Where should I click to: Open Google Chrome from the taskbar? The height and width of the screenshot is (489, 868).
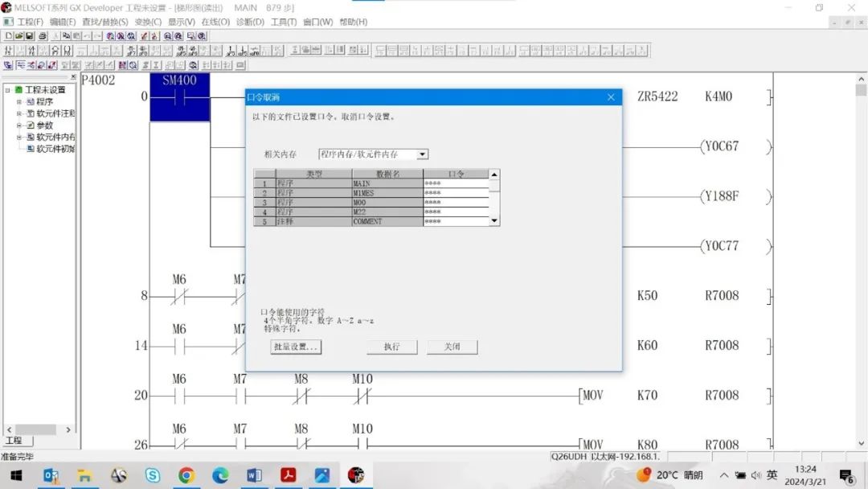(x=186, y=475)
